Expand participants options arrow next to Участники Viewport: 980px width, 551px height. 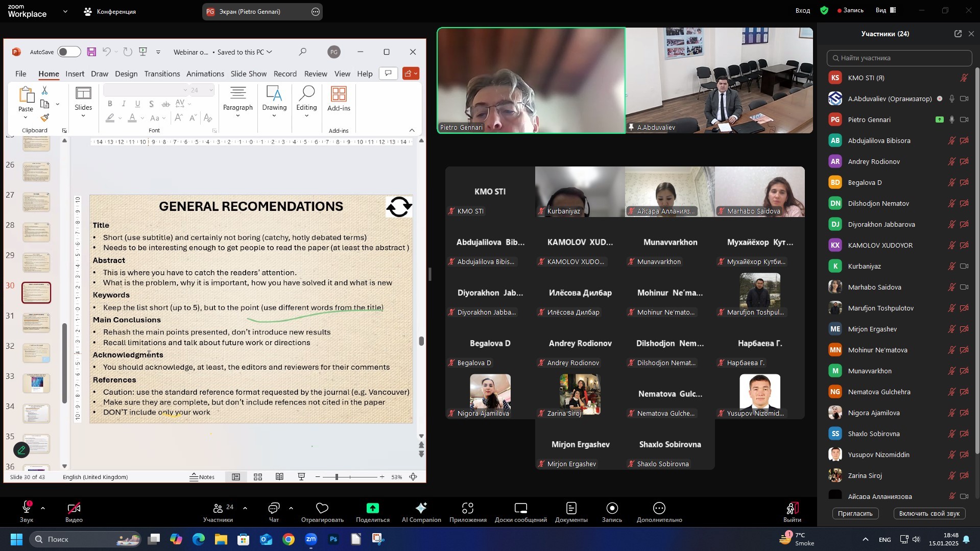(245, 508)
